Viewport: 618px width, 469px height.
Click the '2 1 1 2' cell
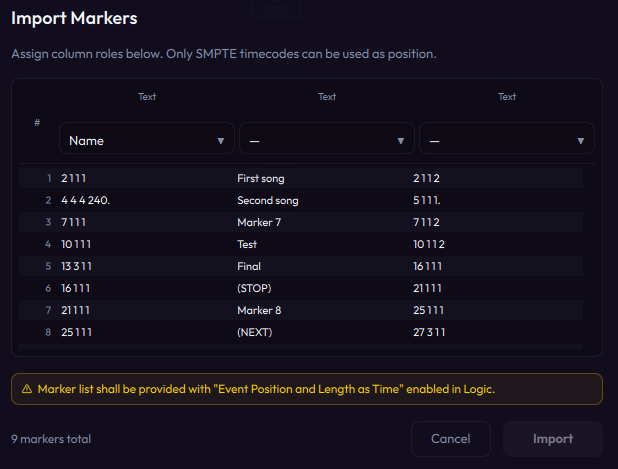point(426,178)
